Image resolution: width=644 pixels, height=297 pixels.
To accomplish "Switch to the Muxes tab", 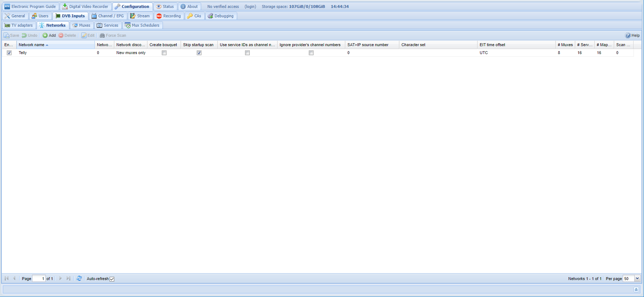I will pyautogui.click(x=81, y=25).
